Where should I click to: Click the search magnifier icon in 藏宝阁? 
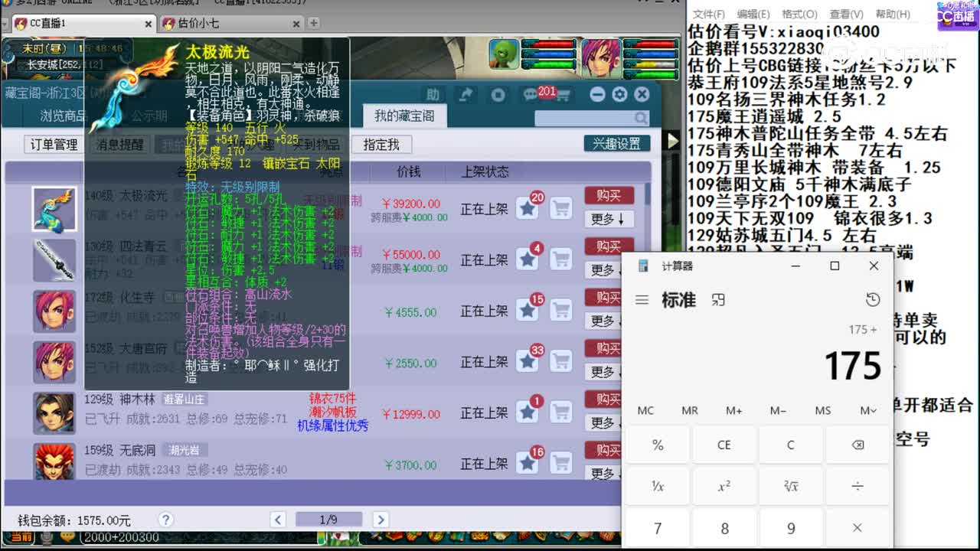[x=643, y=118]
